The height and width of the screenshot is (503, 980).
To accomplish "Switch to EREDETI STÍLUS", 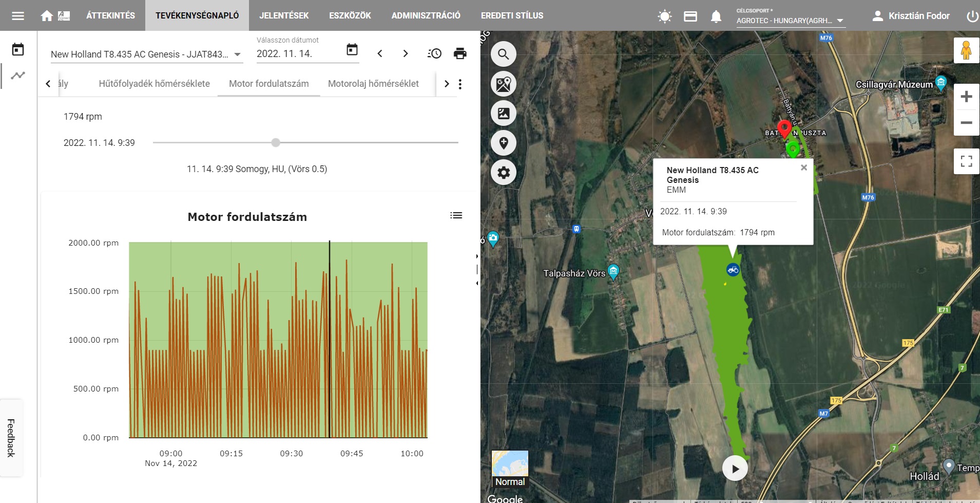I will pyautogui.click(x=512, y=15).
